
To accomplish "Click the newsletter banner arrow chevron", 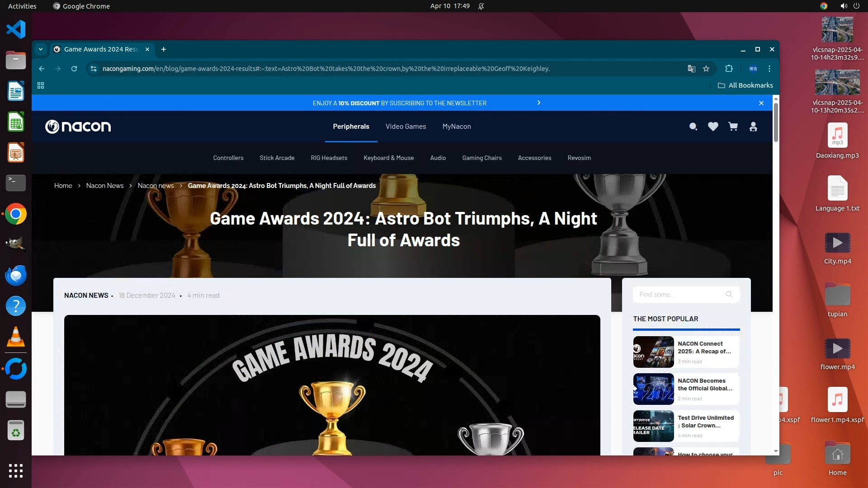I will [x=538, y=103].
